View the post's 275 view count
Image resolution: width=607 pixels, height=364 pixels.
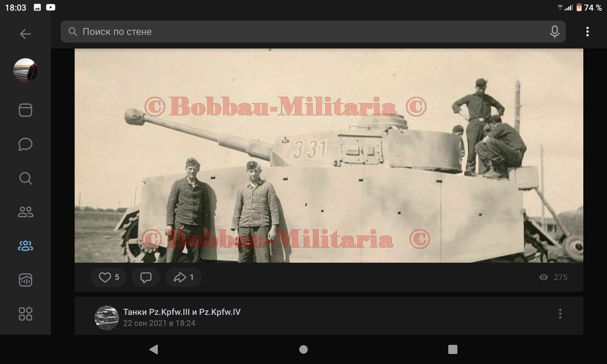click(553, 277)
